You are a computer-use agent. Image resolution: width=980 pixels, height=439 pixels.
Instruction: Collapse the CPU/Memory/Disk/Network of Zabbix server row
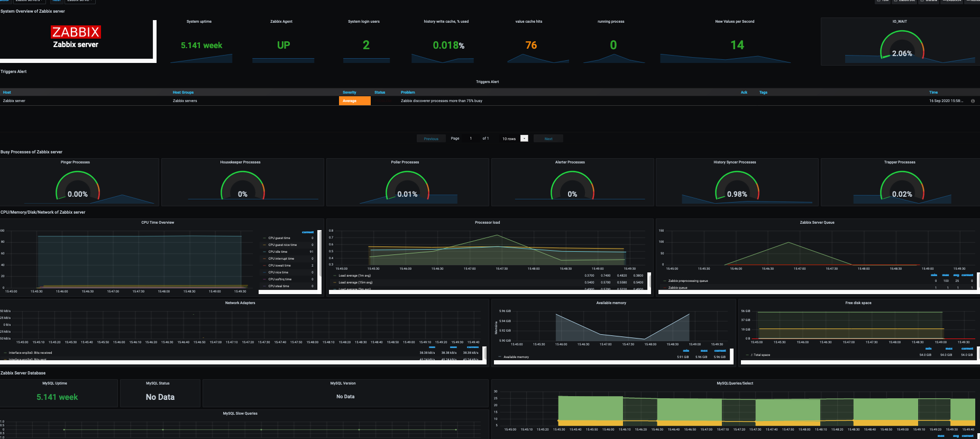click(43, 212)
